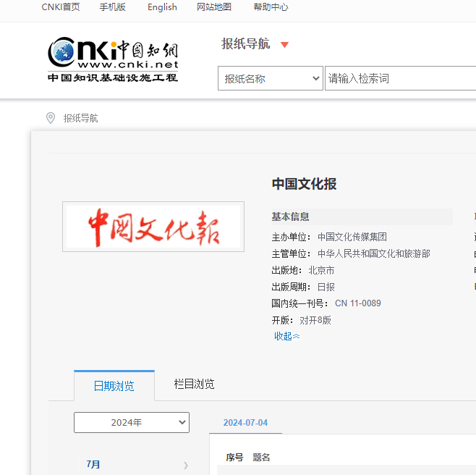Viewport: 476px width, 475px height.
Task: Click the 报纸导航 header title
Action: 245,43
